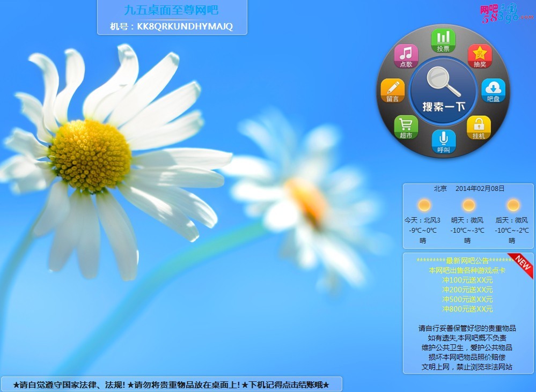Image resolution: width=536 pixels, height=392 pixels.
Task: Click tomorrow's (明天) sun icon
Action: pos(468,205)
